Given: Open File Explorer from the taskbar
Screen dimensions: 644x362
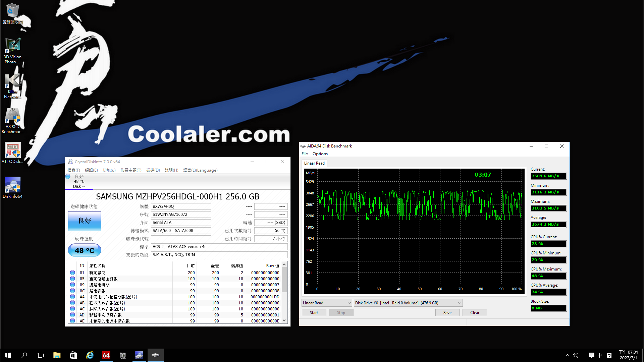Looking at the screenshot, I should click(x=57, y=355).
